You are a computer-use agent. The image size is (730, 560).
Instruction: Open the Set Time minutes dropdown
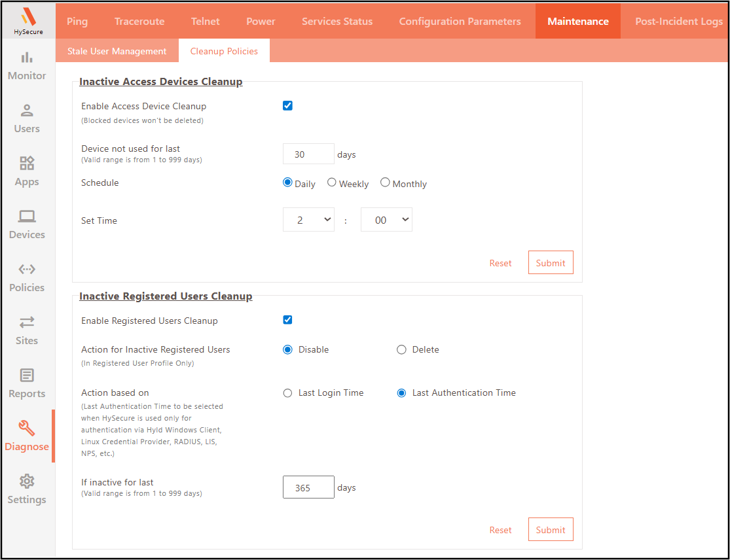(x=386, y=220)
